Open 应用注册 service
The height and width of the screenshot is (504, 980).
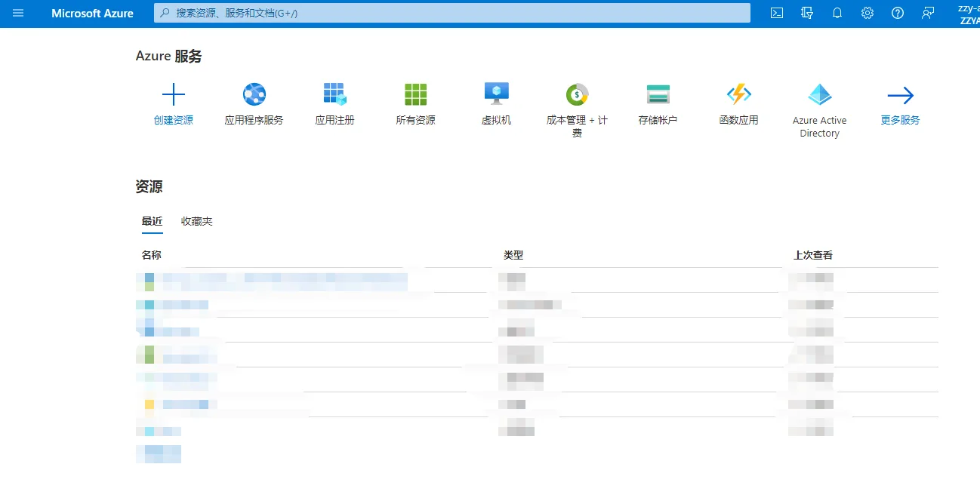(x=334, y=94)
